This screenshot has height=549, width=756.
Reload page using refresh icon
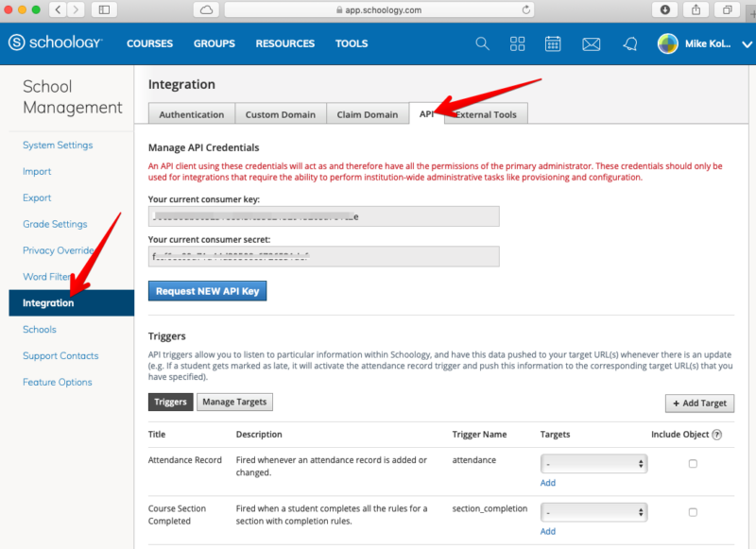(526, 9)
